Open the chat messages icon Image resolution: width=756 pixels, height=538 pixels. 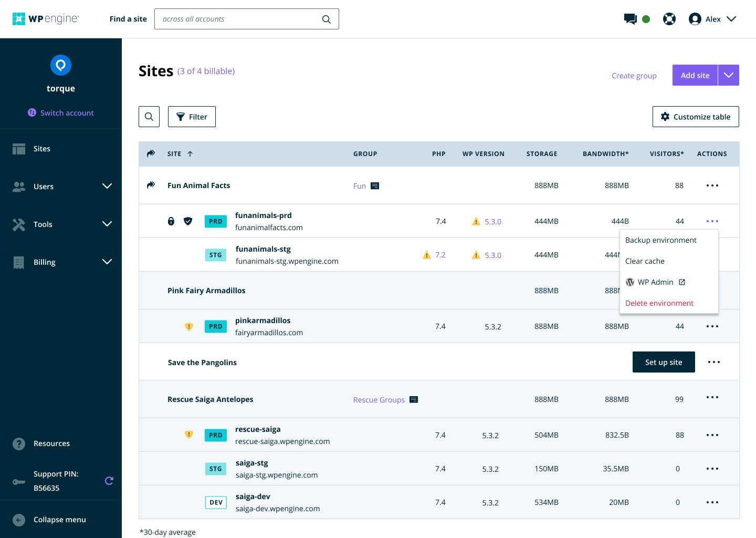[x=630, y=19]
